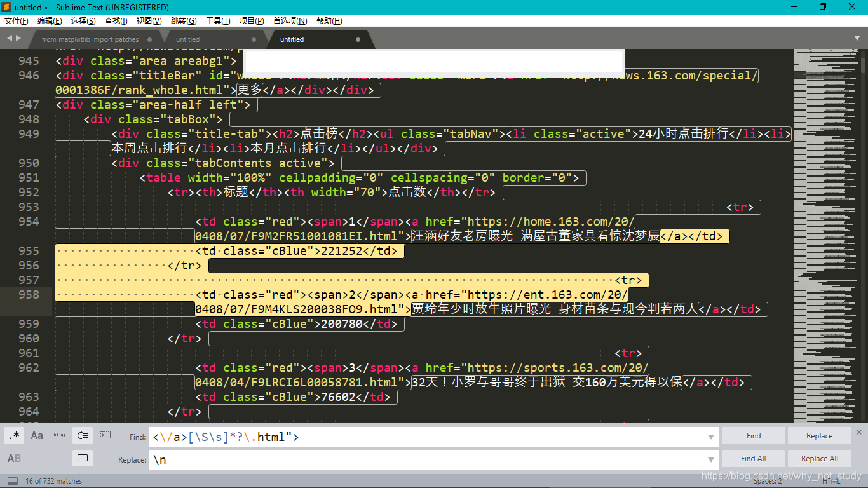The height and width of the screenshot is (488, 868).
Task: Open the 首选项(N) menu
Action: point(290,21)
